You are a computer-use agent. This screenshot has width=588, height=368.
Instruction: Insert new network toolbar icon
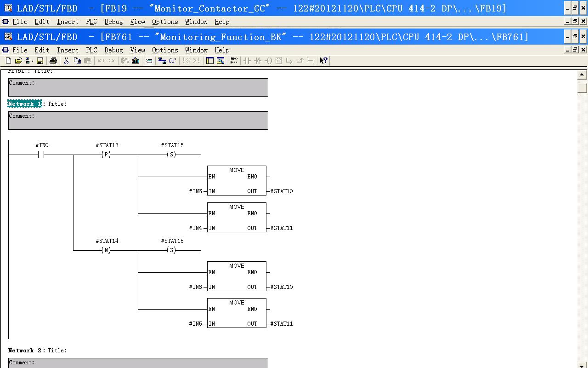[x=234, y=61]
